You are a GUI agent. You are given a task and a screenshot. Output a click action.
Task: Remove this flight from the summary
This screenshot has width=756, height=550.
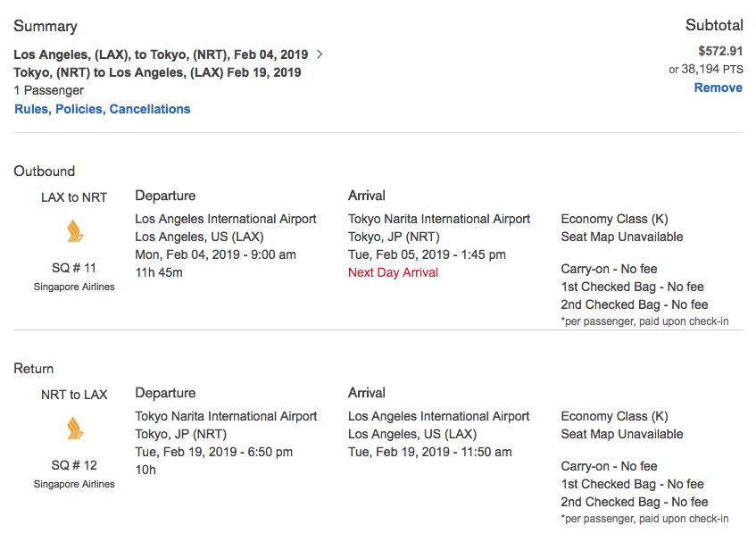click(x=718, y=87)
